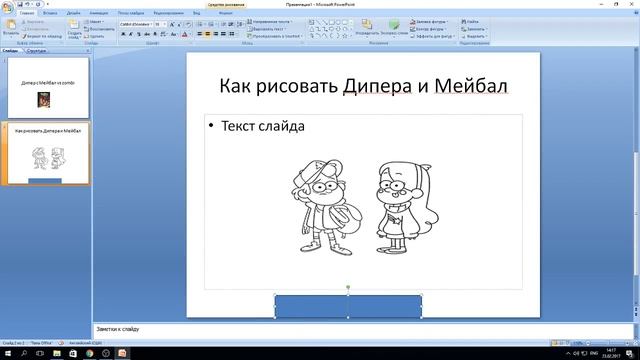Screen dimensions: 640x360
Task: Switch to Структура outline pane tab
Action: 36,51
